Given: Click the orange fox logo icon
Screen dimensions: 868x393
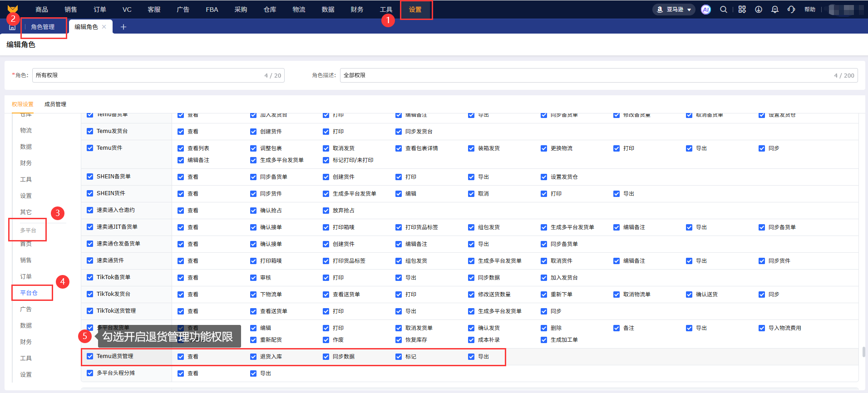Looking at the screenshot, I should pos(13,8).
